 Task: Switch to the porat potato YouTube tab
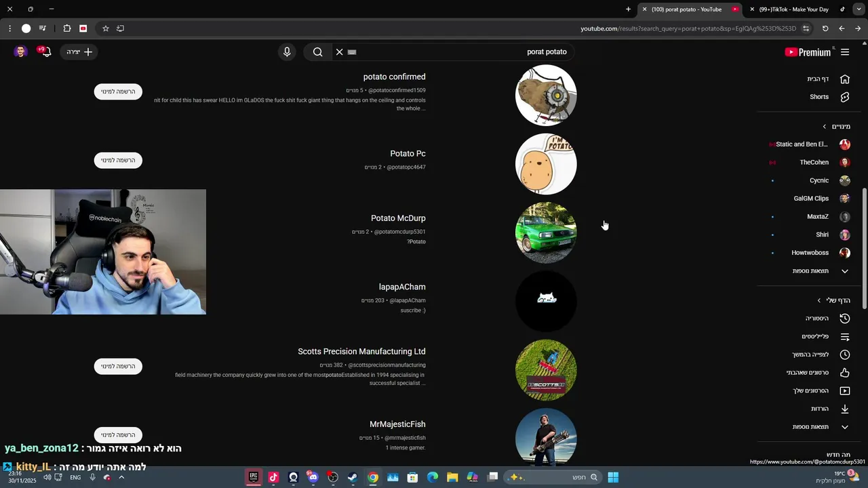tap(690, 9)
